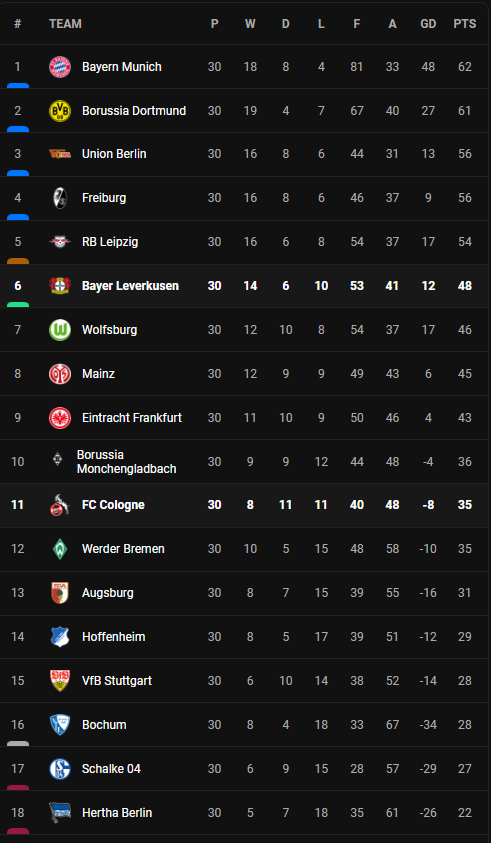The image size is (491, 843).
Task: Sort table by PTS column header
Action: [465, 24]
